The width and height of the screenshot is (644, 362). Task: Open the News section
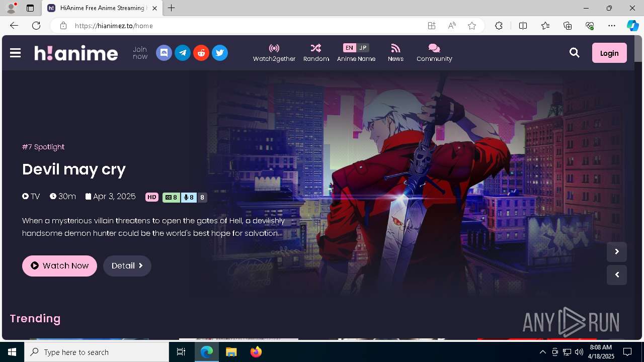coord(395,53)
